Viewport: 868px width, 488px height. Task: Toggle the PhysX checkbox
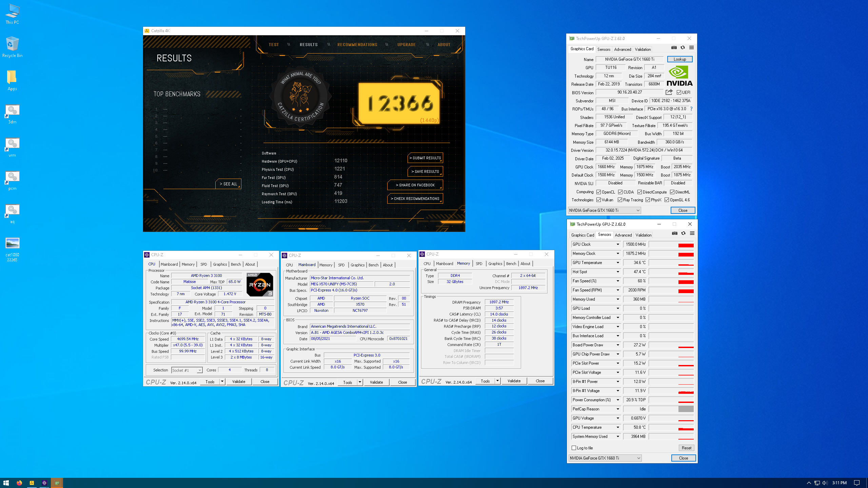coord(648,200)
